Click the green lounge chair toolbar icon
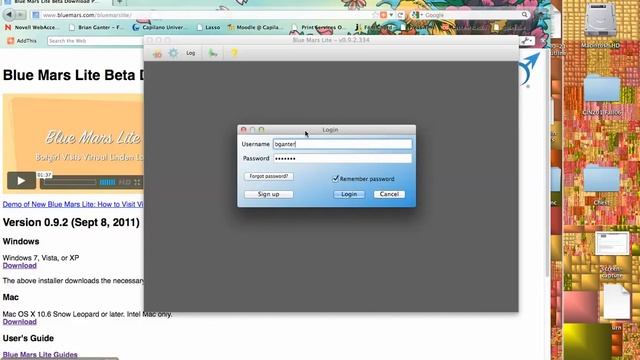This screenshot has height=360, width=640. 213,53
